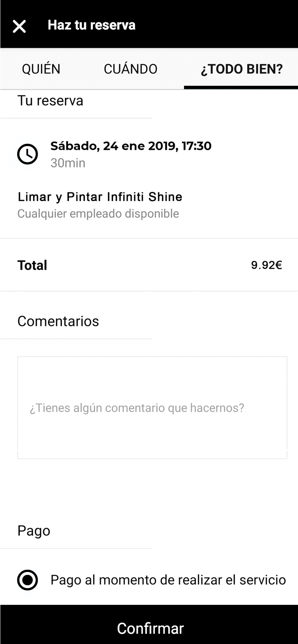Tap the Pago section heading
Viewport: 298px width, 644px height.
[x=34, y=531]
